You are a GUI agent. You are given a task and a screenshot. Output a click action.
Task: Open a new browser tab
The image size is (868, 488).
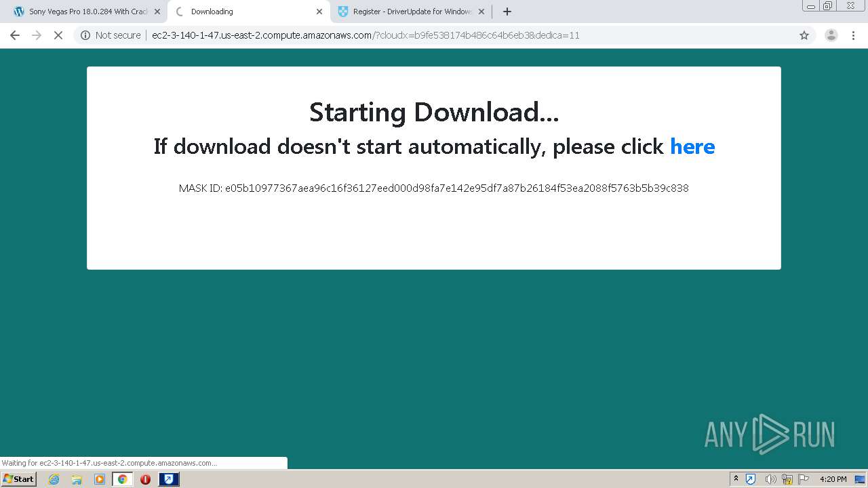pos(507,12)
